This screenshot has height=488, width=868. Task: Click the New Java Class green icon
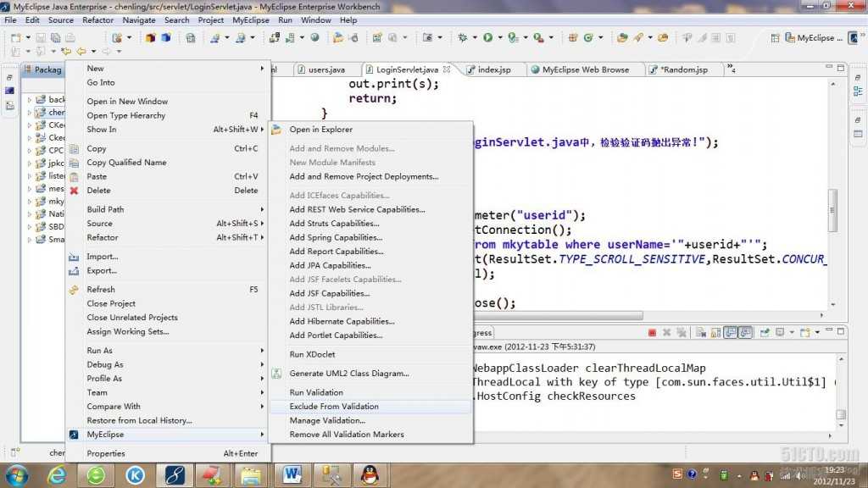click(x=588, y=37)
